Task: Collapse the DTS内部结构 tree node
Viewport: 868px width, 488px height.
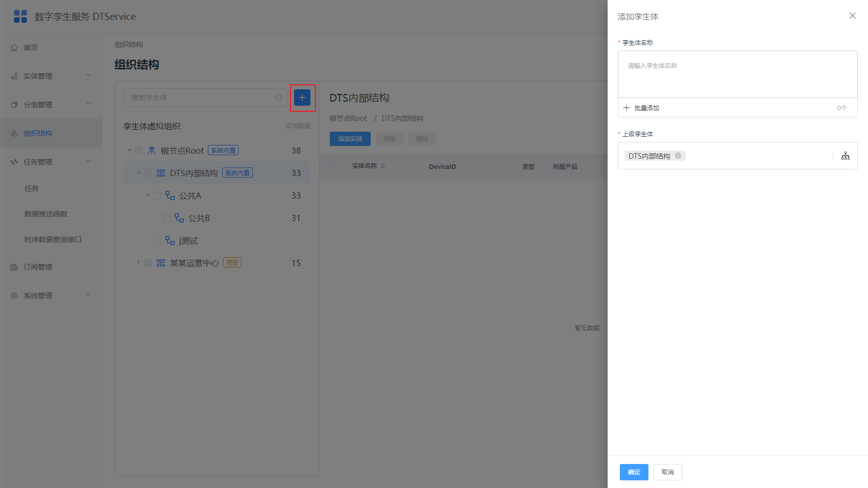Action: pyautogui.click(x=138, y=173)
